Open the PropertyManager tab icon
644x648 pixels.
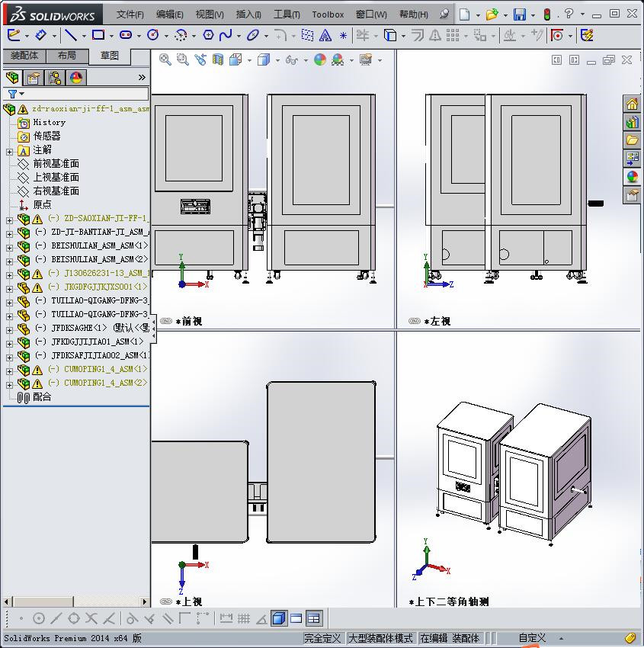pos(34,78)
